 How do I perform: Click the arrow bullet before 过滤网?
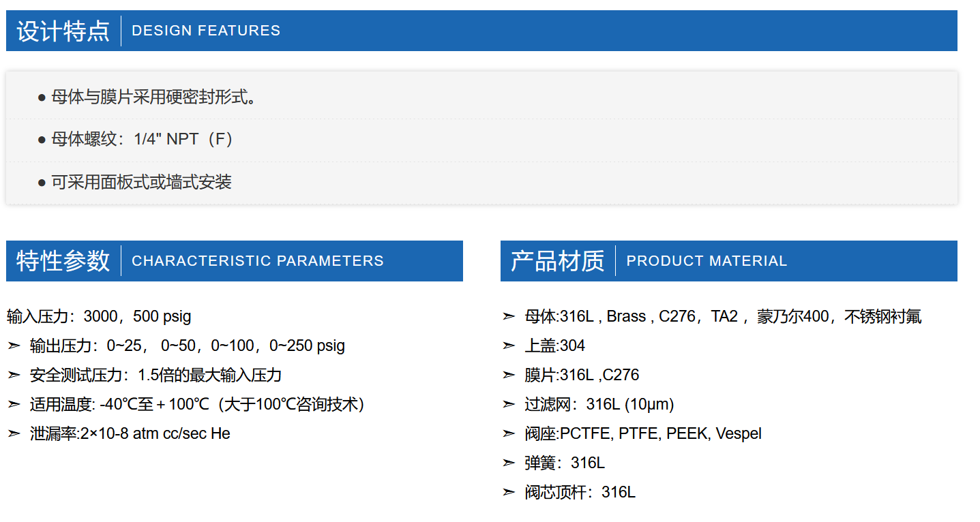tap(508, 404)
